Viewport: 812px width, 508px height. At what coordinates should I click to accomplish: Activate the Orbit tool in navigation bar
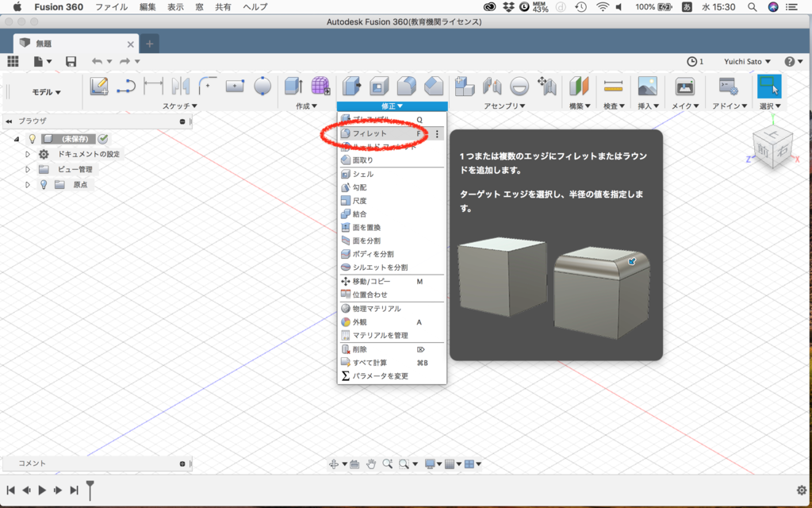334,463
